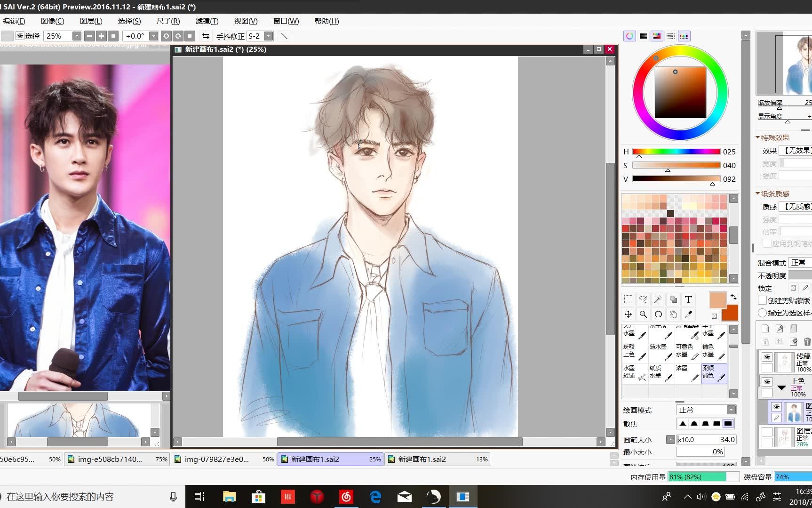Hide the 线稿 layer
The width and height of the screenshot is (812, 508).
pyautogui.click(x=767, y=357)
